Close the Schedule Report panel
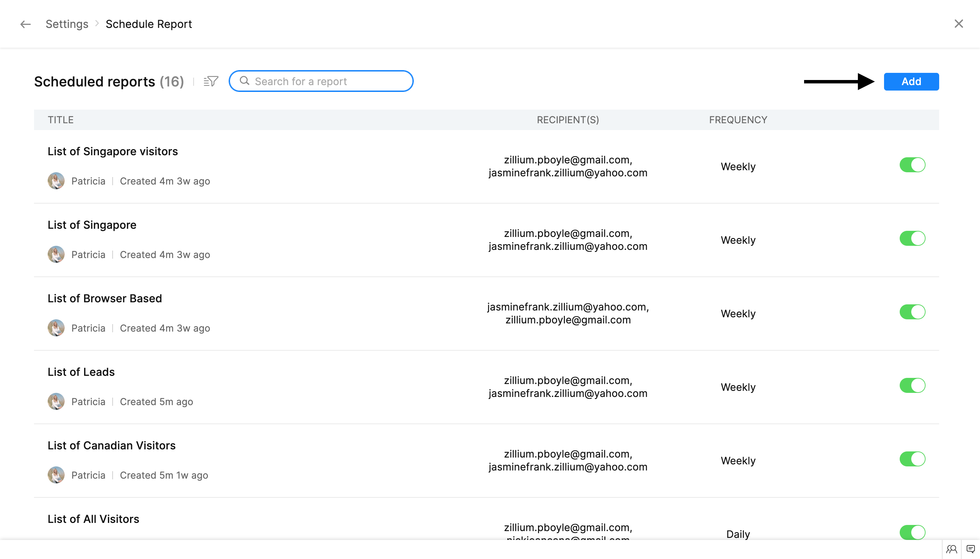The width and height of the screenshot is (980, 559). point(959,24)
